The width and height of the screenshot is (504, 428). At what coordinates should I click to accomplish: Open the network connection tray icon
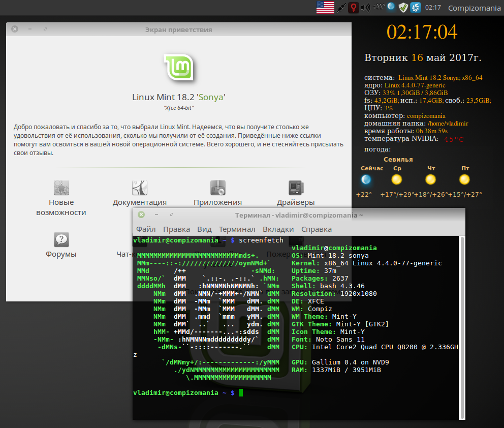pos(341,8)
